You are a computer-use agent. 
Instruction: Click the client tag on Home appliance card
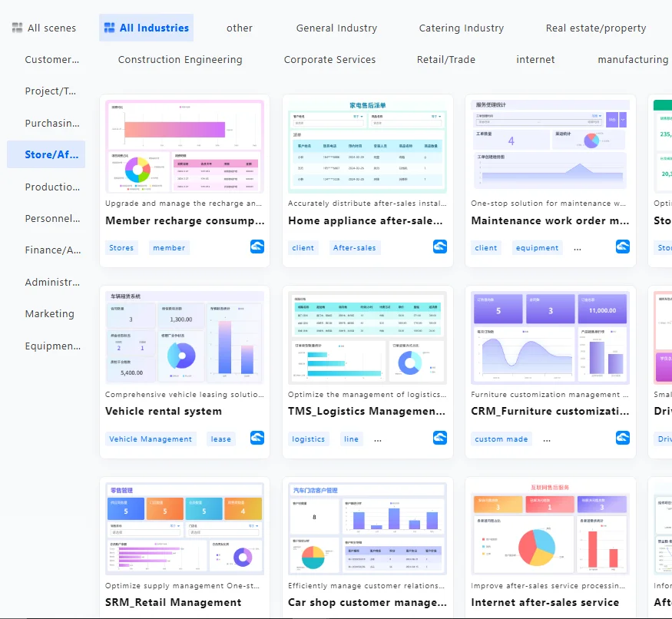[x=304, y=247]
